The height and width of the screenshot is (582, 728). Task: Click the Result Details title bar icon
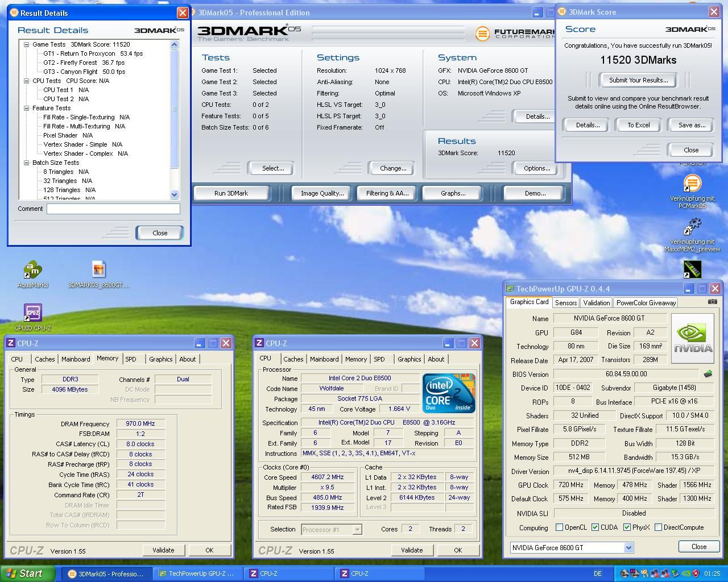click(14, 13)
